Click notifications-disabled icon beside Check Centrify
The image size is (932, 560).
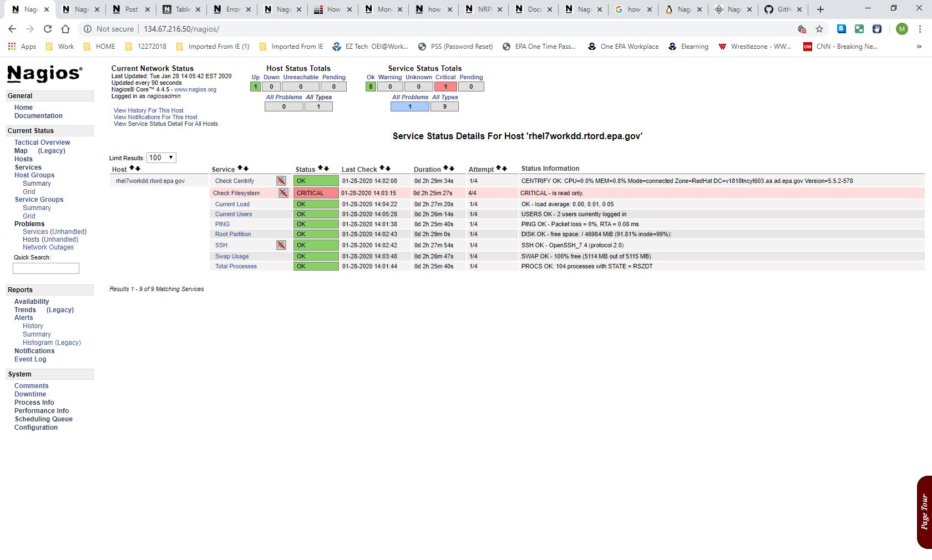(x=281, y=181)
